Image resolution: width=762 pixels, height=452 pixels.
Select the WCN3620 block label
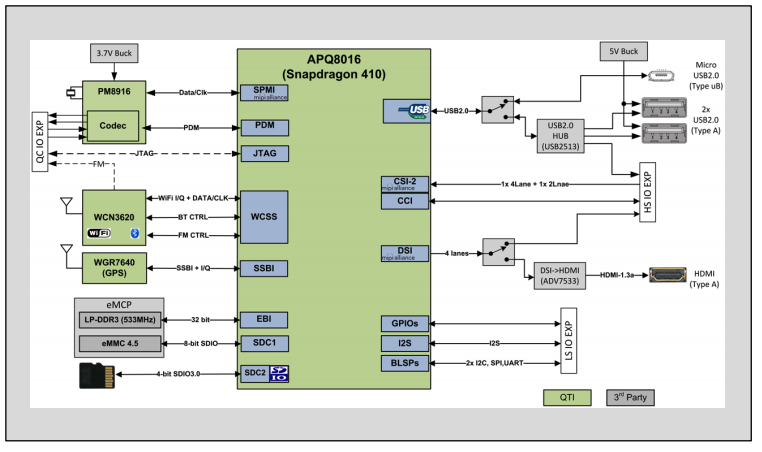click(x=114, y=217)
